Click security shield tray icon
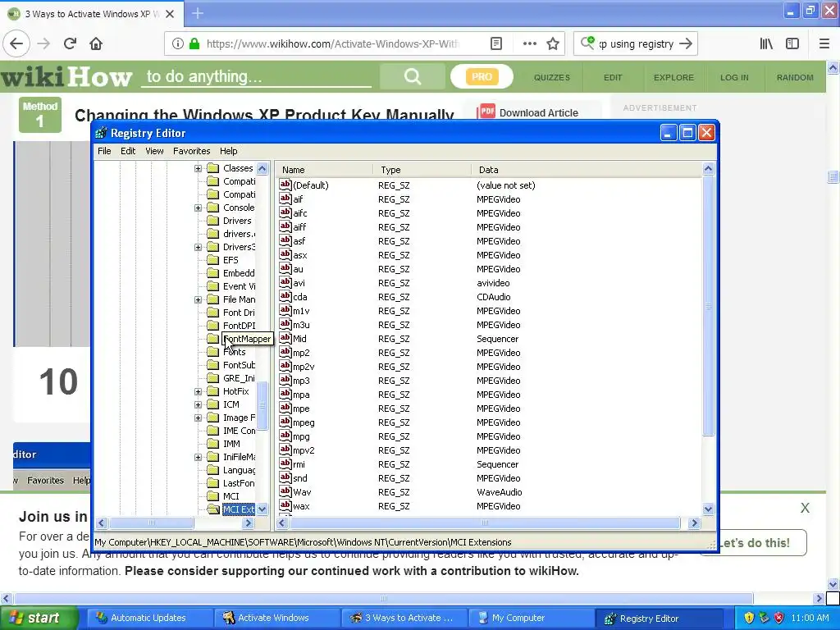840x630 pixels. point(749,618)
